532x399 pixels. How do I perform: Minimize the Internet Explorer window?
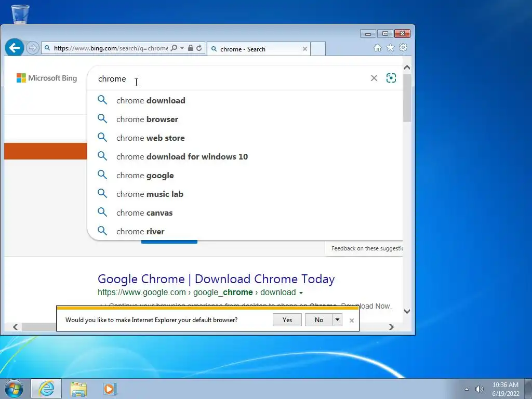coord(368,34)
